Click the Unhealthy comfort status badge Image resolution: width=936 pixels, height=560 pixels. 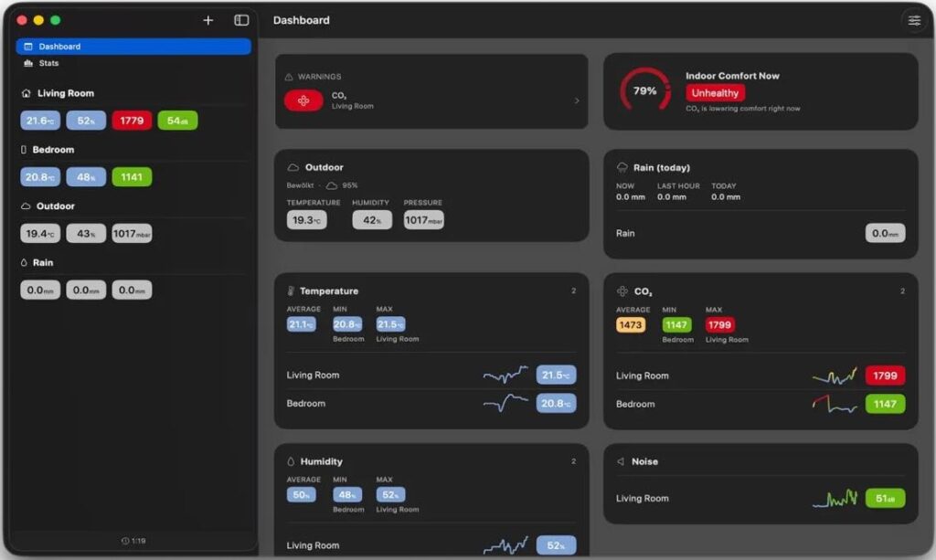715,93
